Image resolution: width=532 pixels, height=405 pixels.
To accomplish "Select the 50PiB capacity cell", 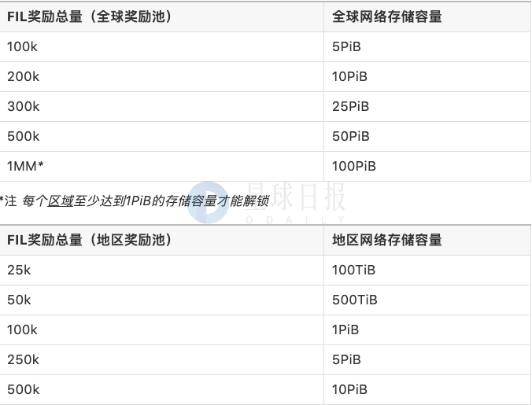I will coord(350,136).
